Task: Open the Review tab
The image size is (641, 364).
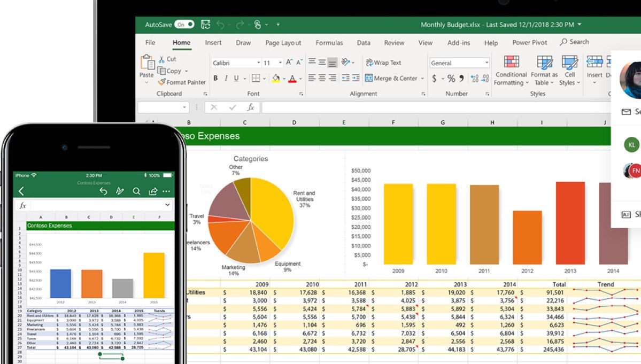Action: pyautogui.click(x=394, y=42)
